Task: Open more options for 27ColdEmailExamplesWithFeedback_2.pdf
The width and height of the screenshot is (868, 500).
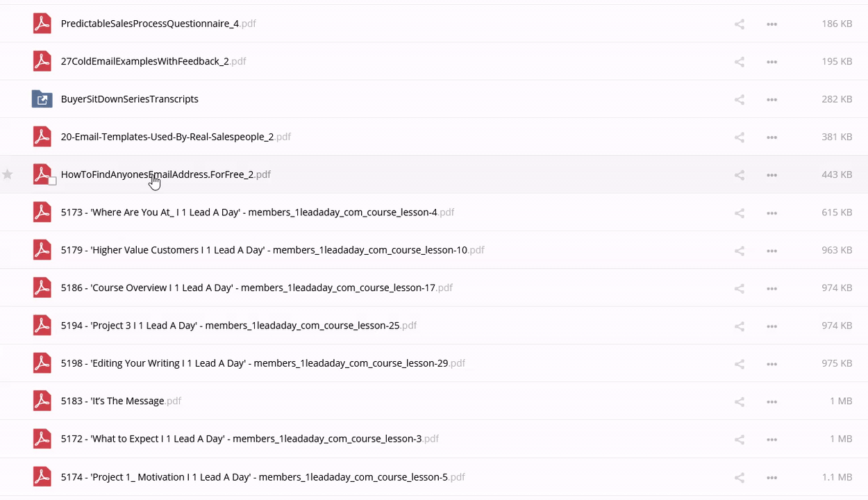Action: 771,62
